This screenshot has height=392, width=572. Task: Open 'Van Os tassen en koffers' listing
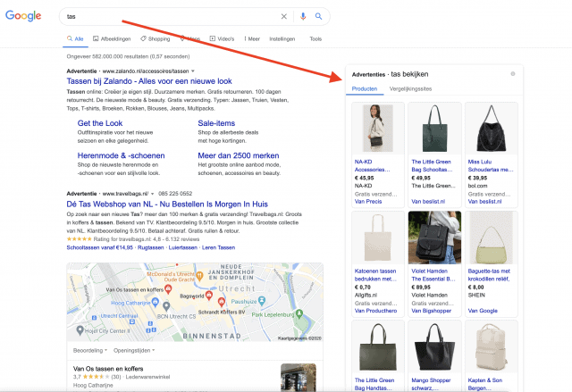point(108,369)
